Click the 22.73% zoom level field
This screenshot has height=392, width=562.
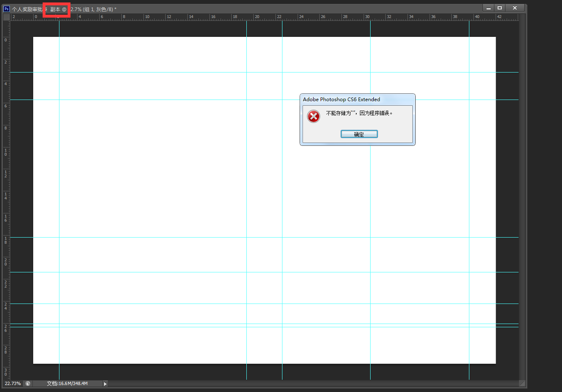point(13,384)
